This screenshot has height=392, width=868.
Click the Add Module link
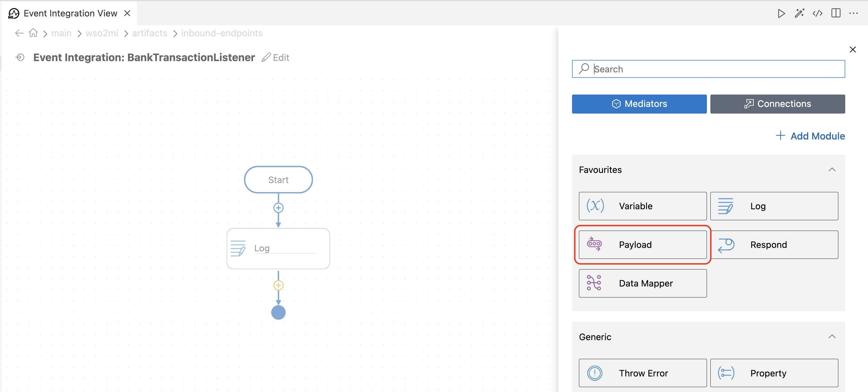811,136
